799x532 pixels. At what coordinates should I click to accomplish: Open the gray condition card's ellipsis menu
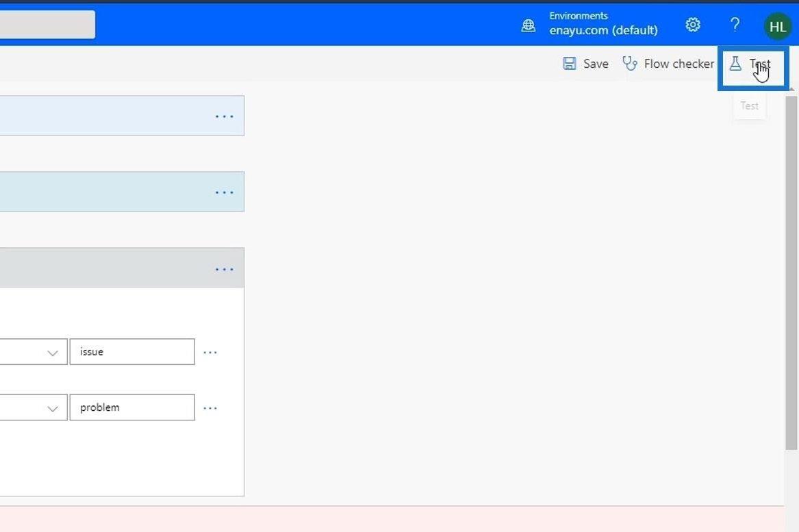click(224, 269)
